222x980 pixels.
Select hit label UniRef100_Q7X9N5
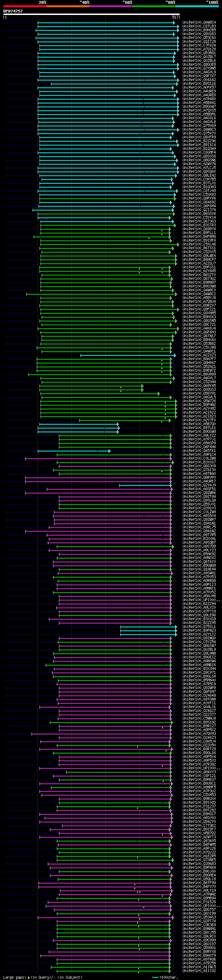(199, 68)
